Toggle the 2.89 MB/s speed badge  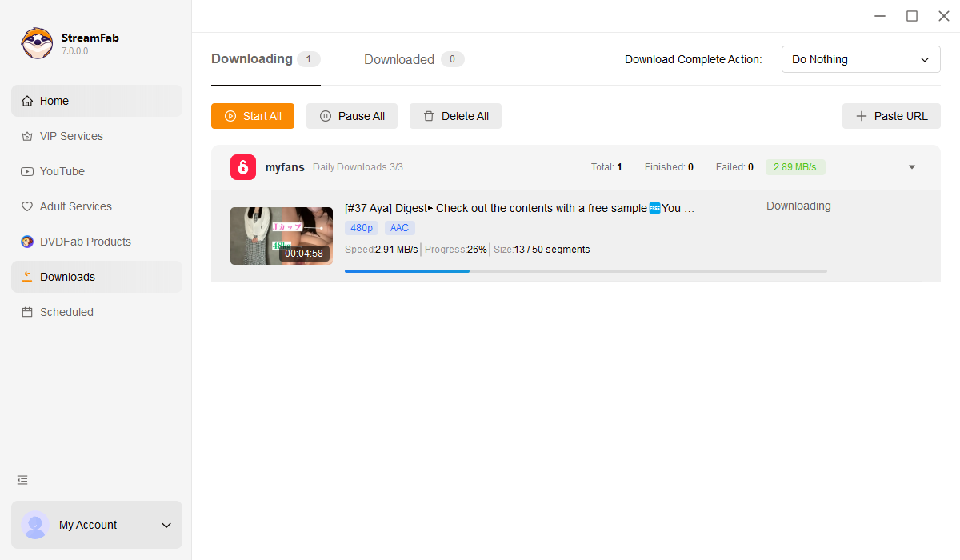pos(795,166)
